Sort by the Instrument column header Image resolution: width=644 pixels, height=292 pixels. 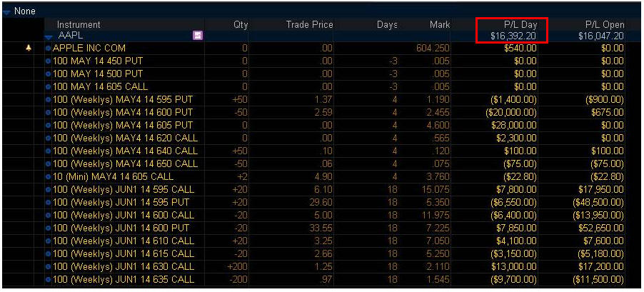(79, 25)
